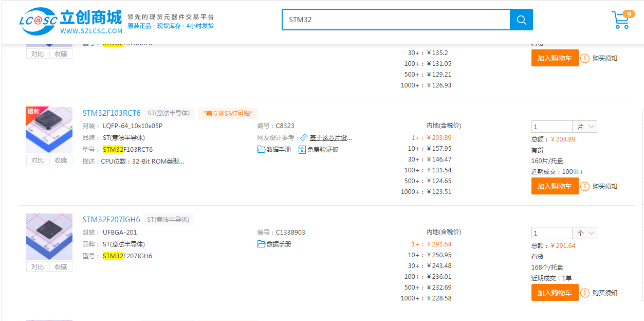Click the 型号 STM32F207IGH6 model text
The width and height of the screenshot is (644, 321).
point(127,256)
